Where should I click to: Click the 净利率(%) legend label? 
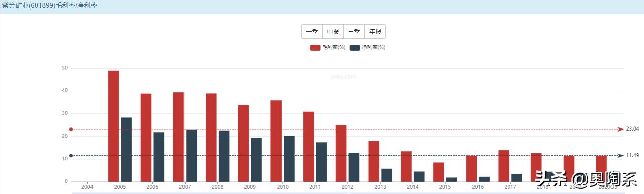[x=374, y=47]
